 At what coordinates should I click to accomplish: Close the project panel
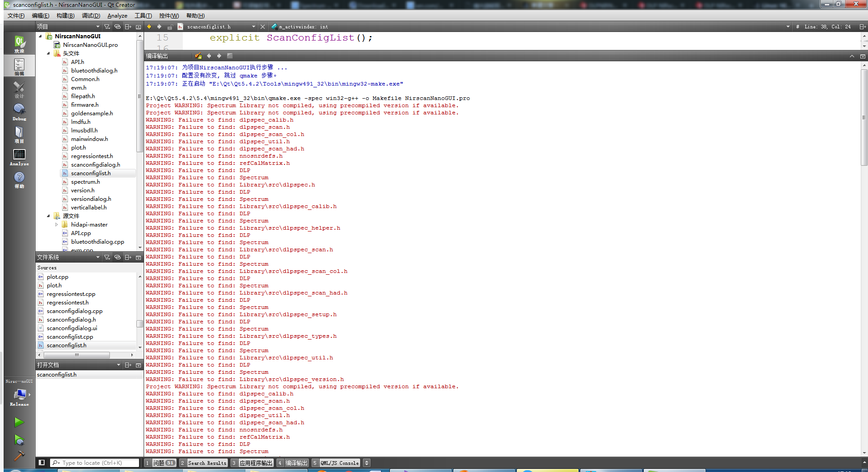click(x=138, y=27)
